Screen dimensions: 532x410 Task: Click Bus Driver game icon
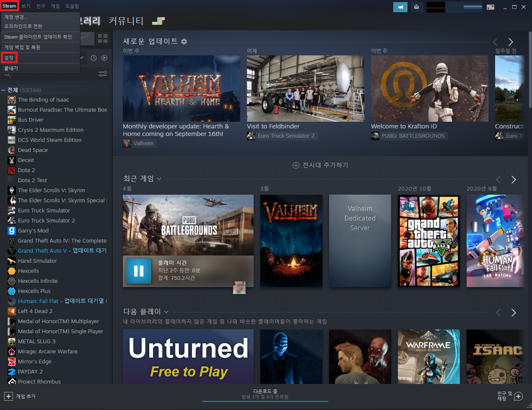coord(12,120)
